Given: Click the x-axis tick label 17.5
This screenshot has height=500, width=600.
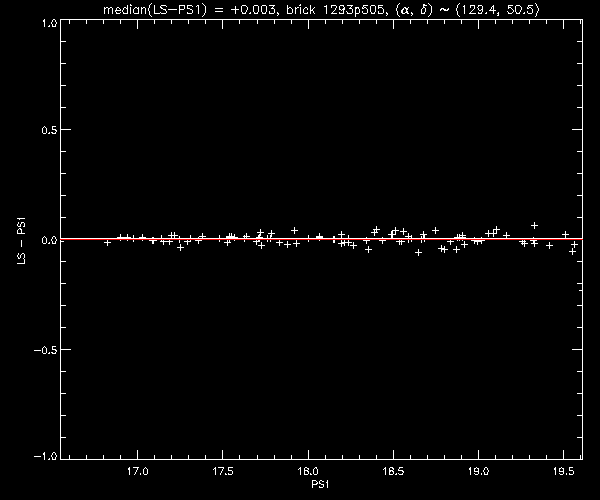Looking at the screenshot, I should coord(223,471).
